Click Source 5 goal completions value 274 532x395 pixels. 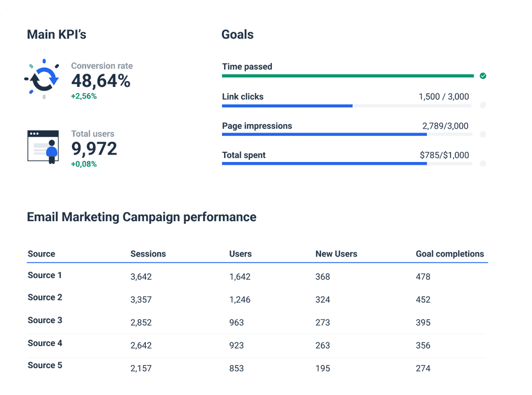click(x=423, y=368)
